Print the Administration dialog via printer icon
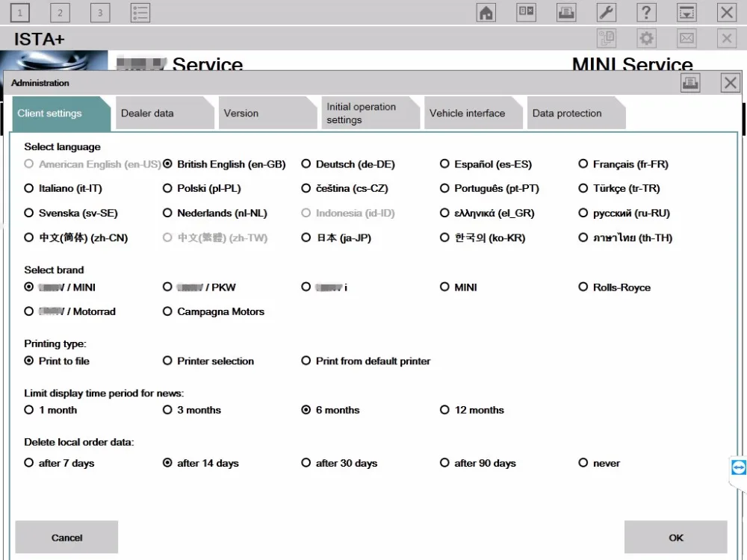 (690, 83)
